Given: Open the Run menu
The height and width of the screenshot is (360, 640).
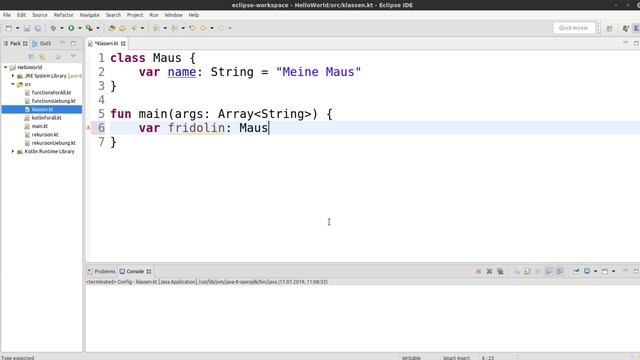Looking at the screenshot, I should (153, 15).
